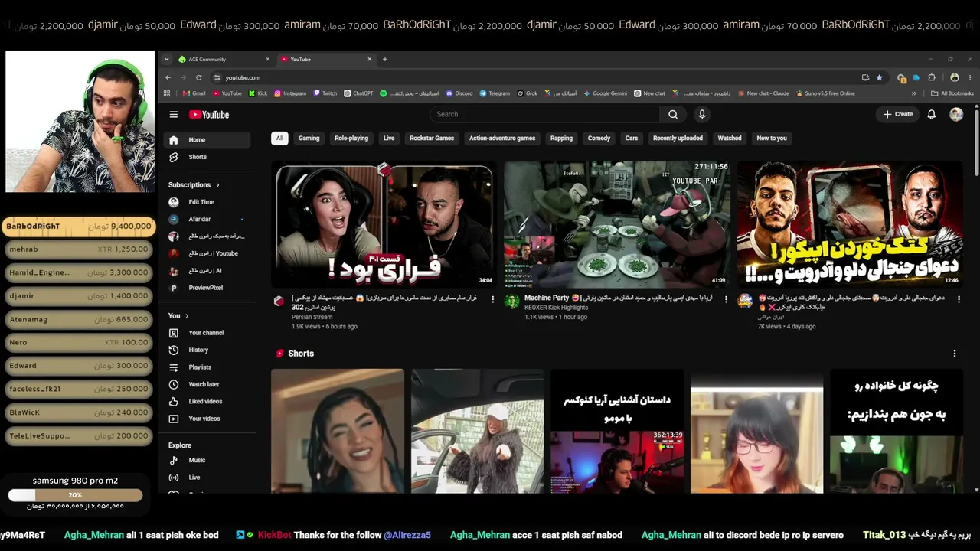Open the PreviewPixel subscription channel
This screenshot has height=551, width=980.
(207, 288)
